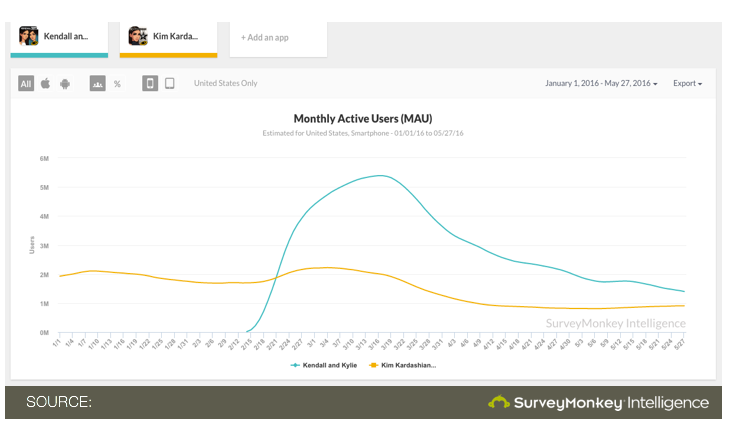
Task: Filter by Apple iOS platform icon
Action: 46,84
